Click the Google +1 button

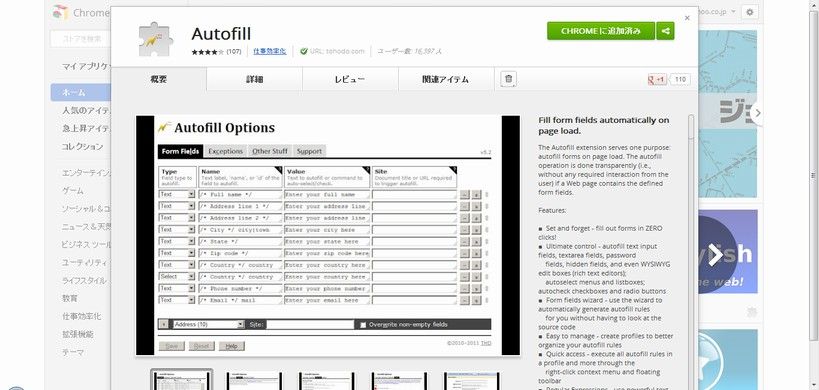pos(657,80)
